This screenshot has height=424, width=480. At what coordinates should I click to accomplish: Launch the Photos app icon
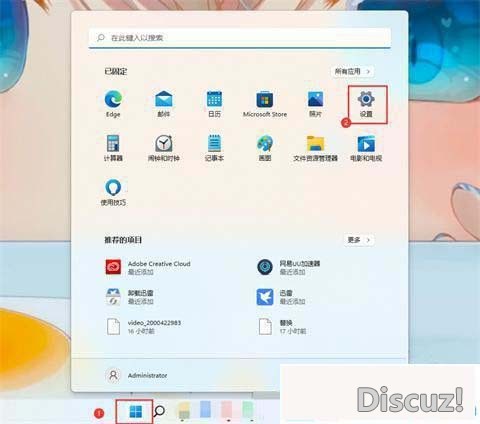pyautogui.click(x=315, y=104)
